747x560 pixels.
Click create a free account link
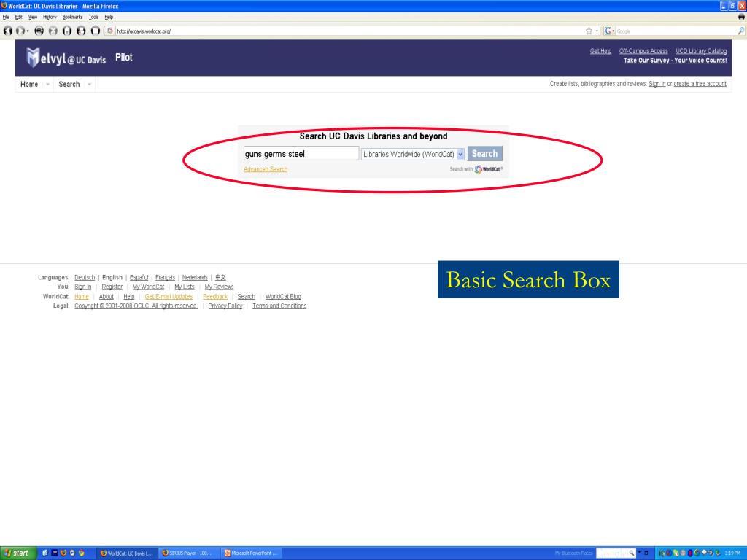point(700,84)
